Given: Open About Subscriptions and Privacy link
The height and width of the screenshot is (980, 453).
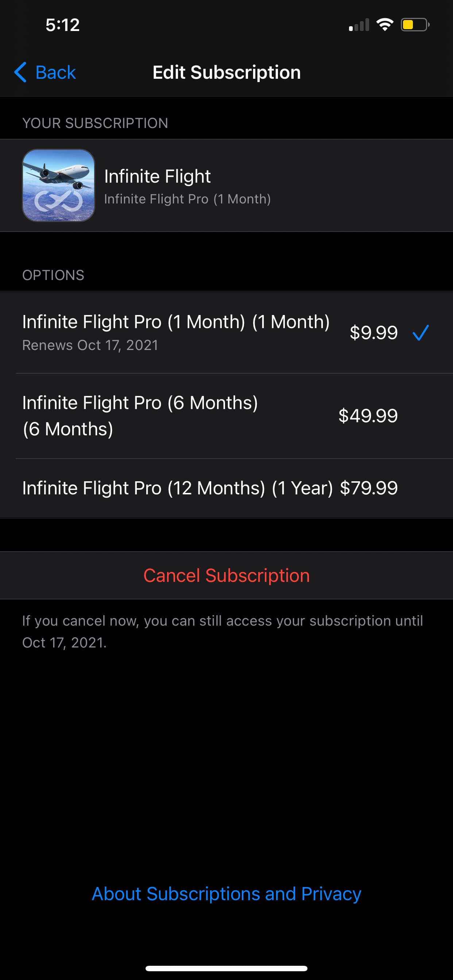Looking at the screenshot, I should click(226, 894).
